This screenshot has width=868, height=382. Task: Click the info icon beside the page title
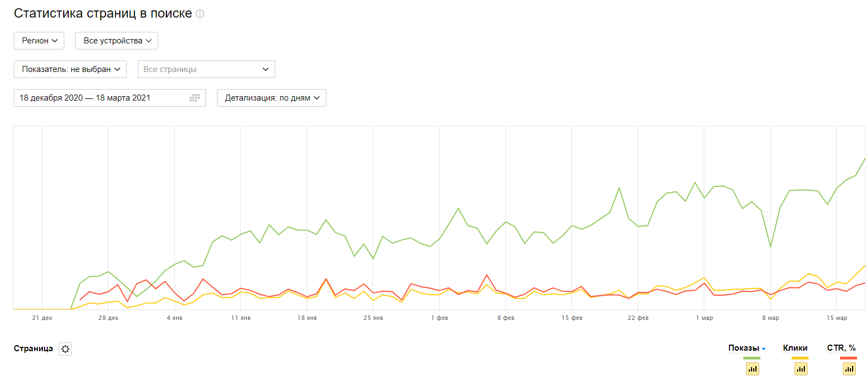click(x=200, y=14)
